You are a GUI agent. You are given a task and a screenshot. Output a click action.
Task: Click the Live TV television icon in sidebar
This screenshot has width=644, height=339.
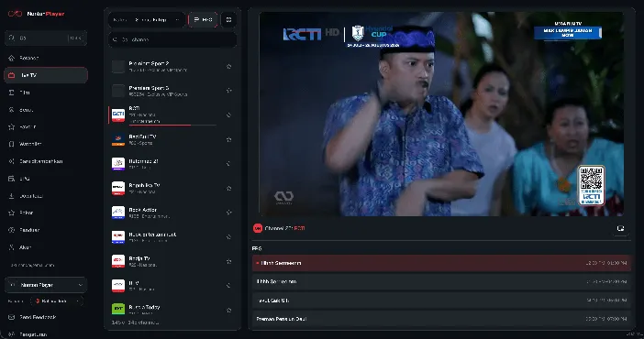point(12,75)
